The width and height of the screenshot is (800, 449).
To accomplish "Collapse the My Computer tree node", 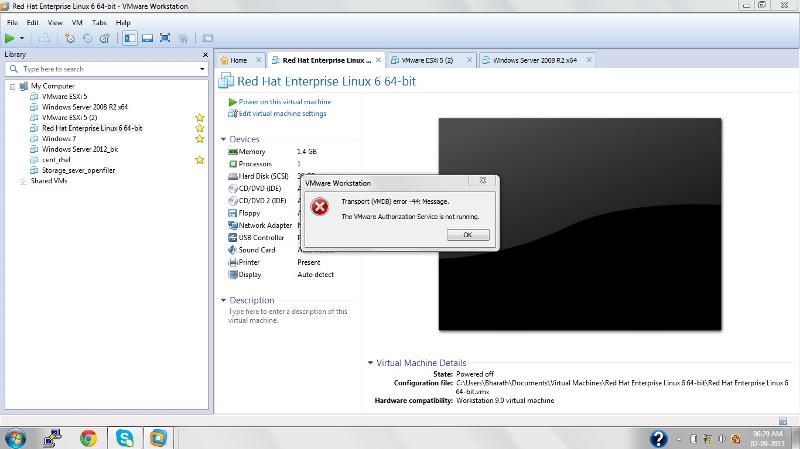I will click(x=12, y=86).
